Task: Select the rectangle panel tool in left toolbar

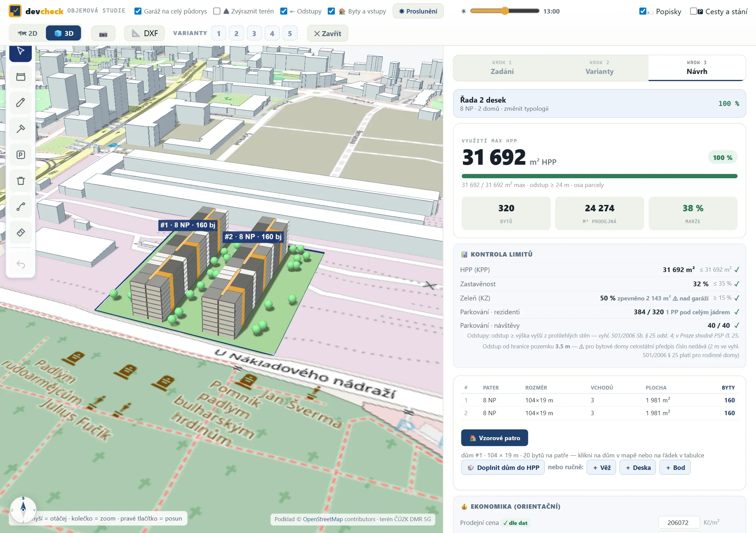Action: click(x=21, y=77)
